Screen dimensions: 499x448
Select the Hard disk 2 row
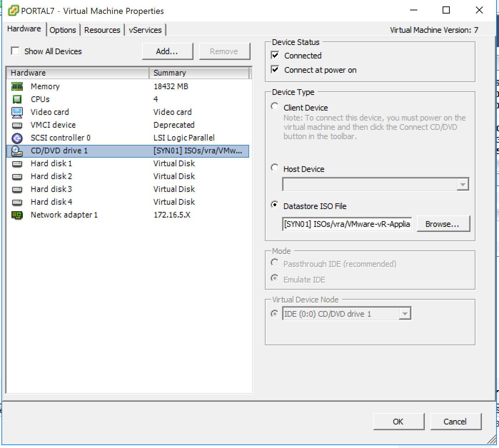coord(128,176)
